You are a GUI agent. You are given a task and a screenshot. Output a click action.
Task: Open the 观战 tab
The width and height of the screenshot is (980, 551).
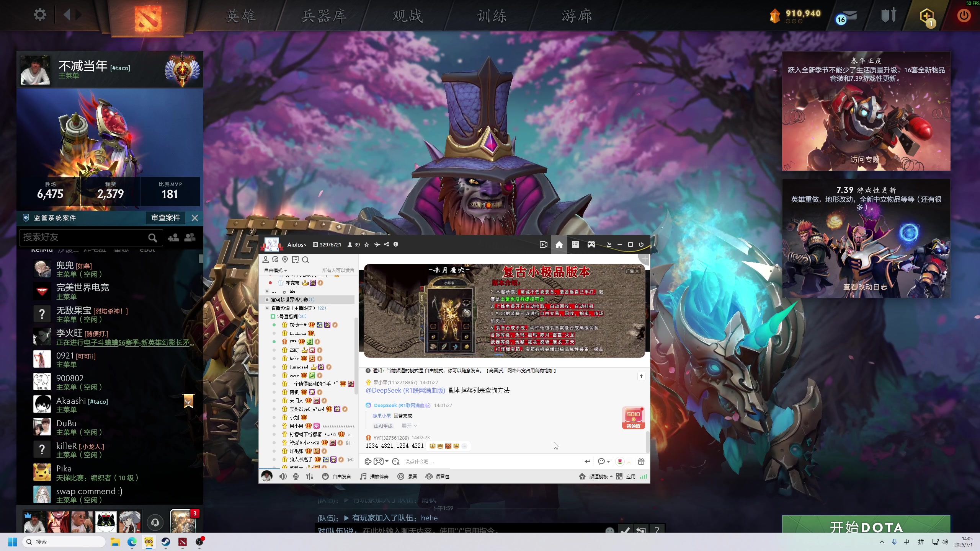coord(408,16)
